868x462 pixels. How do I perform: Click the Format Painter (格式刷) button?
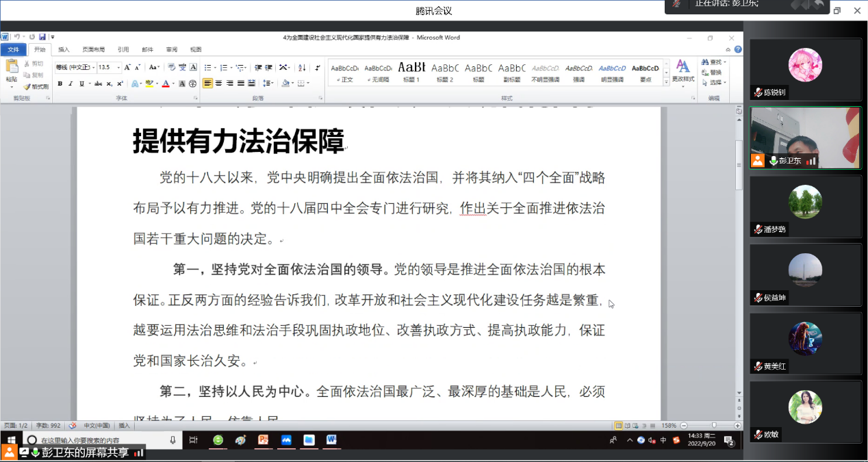tap(36, 87)
